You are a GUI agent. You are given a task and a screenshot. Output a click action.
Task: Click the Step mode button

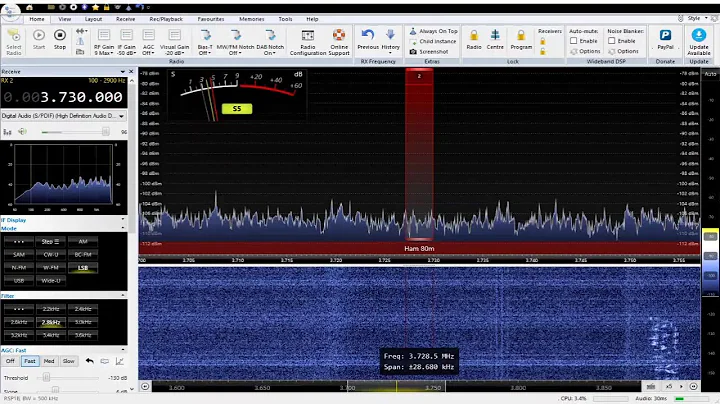[x=51, y=241]
